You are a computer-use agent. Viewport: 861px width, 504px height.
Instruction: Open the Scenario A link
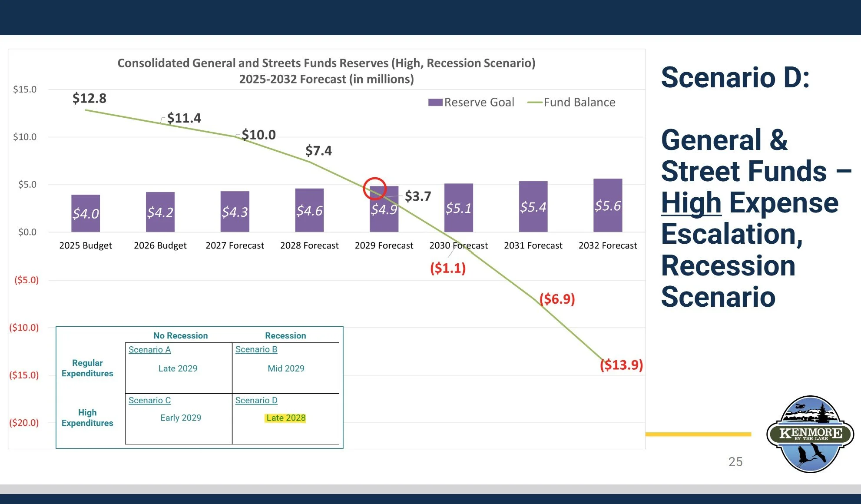pos(149,350)
